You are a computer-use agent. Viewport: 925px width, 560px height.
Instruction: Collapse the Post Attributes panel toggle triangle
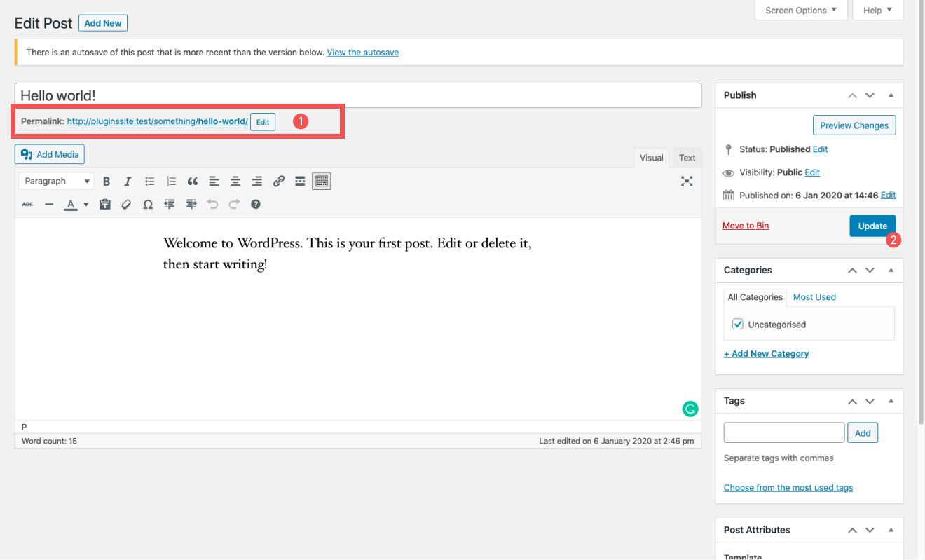891,530
